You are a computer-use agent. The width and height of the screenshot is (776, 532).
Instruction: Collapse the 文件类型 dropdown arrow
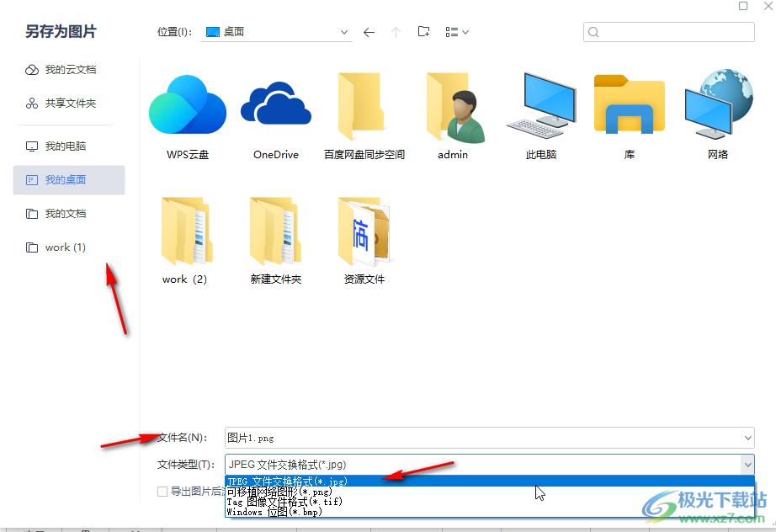click(747, 465)
